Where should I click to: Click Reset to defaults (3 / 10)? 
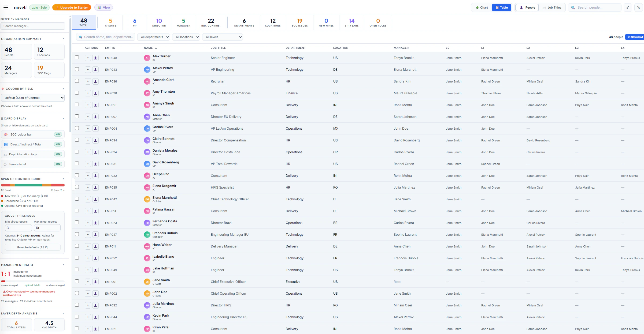[33, 247]
